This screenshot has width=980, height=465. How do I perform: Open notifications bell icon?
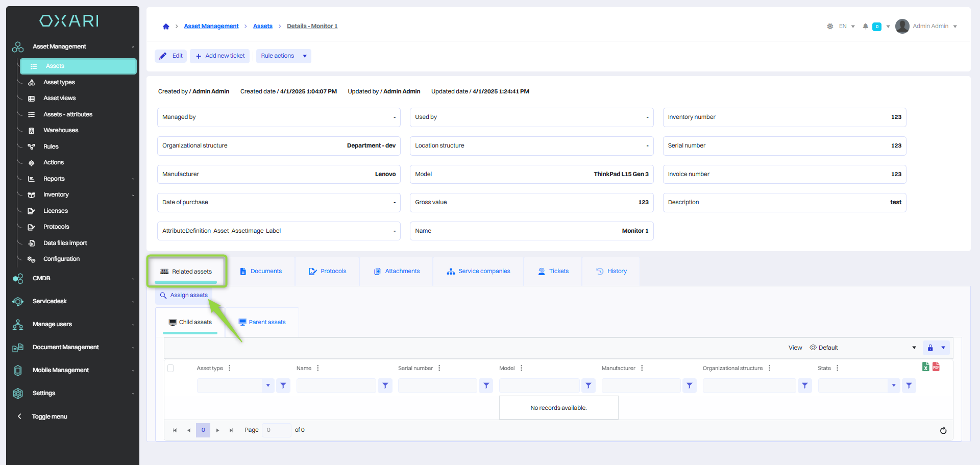(865, 27)
